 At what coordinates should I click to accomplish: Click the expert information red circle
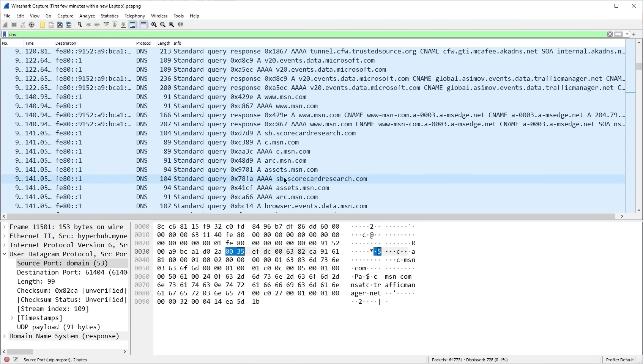7,359
